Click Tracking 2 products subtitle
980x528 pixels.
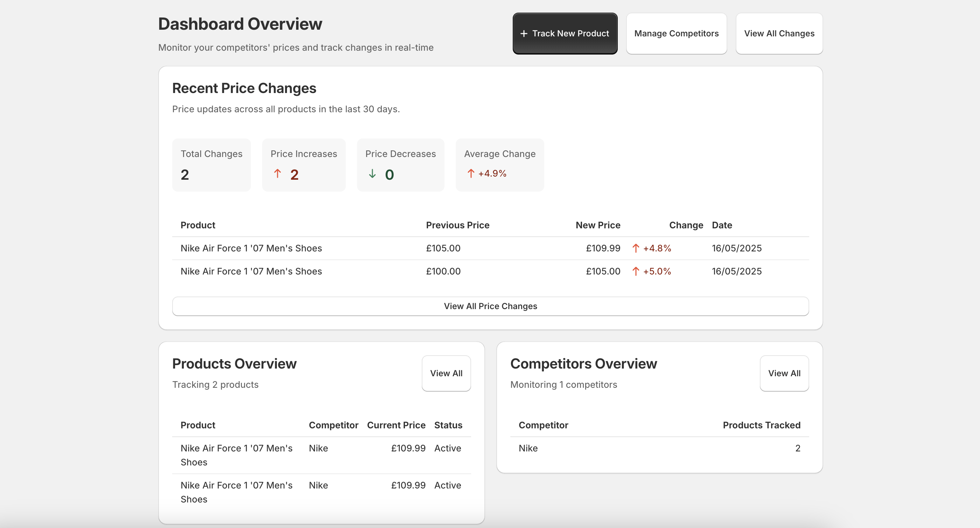[215, 384]
